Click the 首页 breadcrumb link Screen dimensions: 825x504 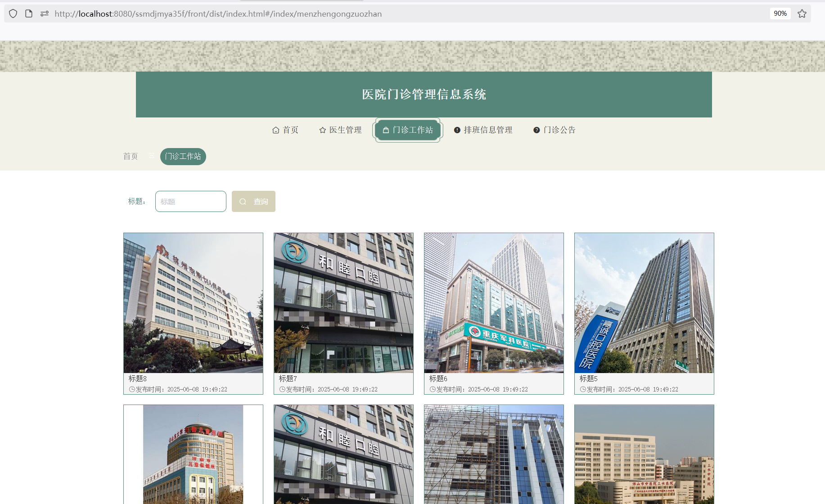(131, 156)
